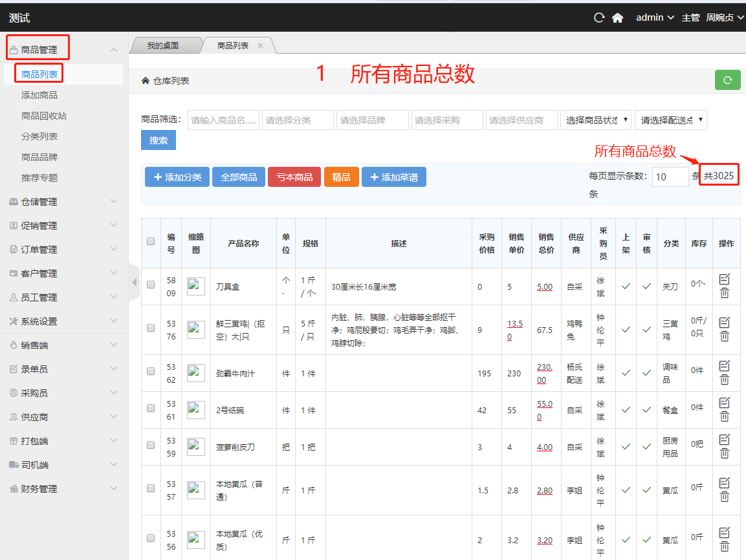Viewport: 746px width, 560px height.
Task: Open the 选择商品状态 dropdown
Action: (595, 120)
